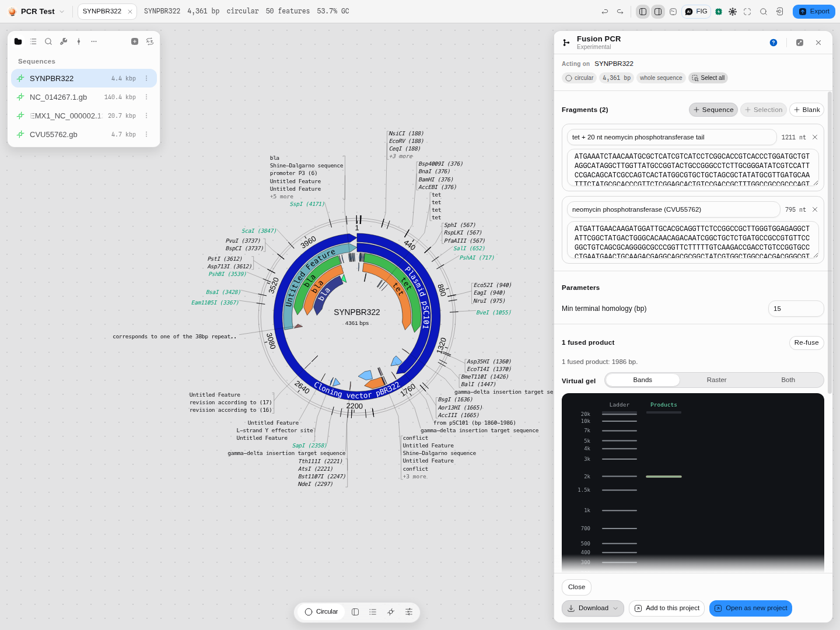Open the PCR Test project dropdown
Viewport: 840px width, 630px height.
(x=36, y=12)
